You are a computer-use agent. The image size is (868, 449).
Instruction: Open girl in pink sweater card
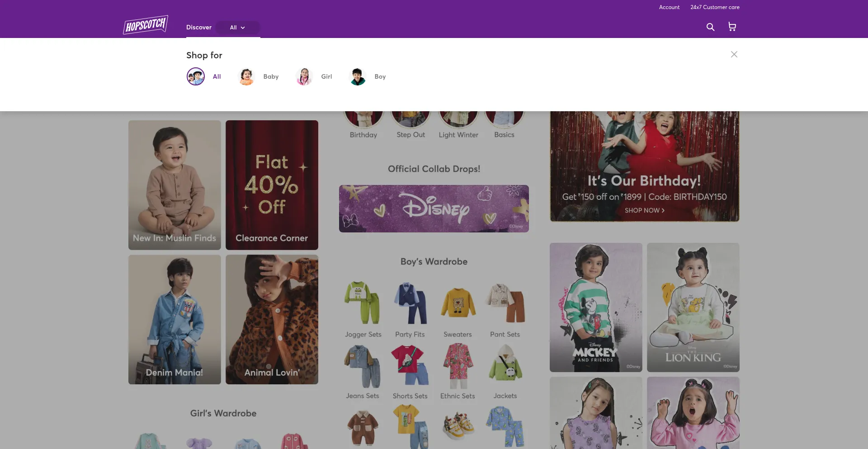tap(693, 413)
